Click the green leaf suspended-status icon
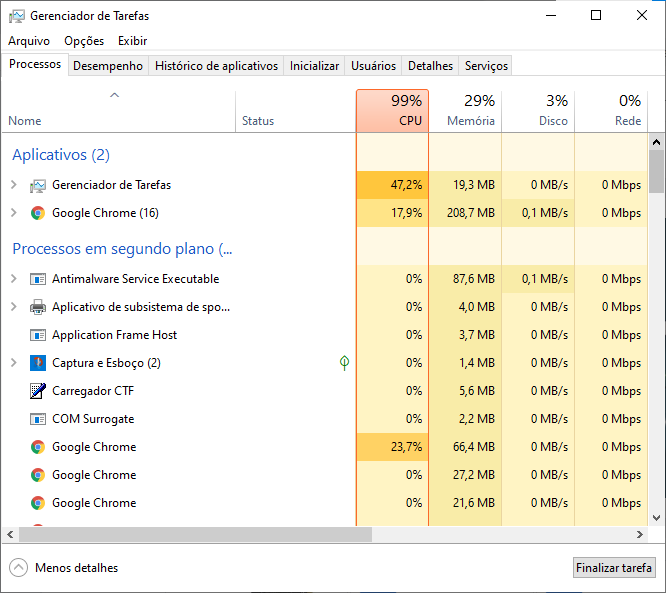 (x=344, y=363)
